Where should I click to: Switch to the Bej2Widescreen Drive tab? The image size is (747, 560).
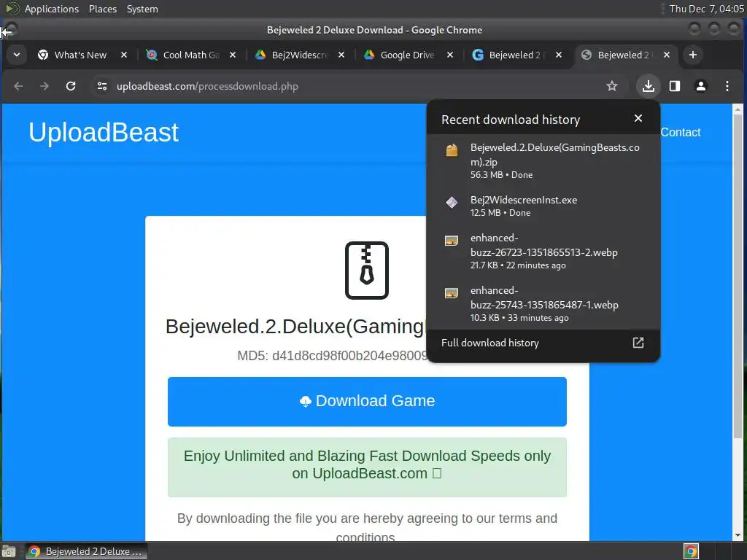[300, 55]
